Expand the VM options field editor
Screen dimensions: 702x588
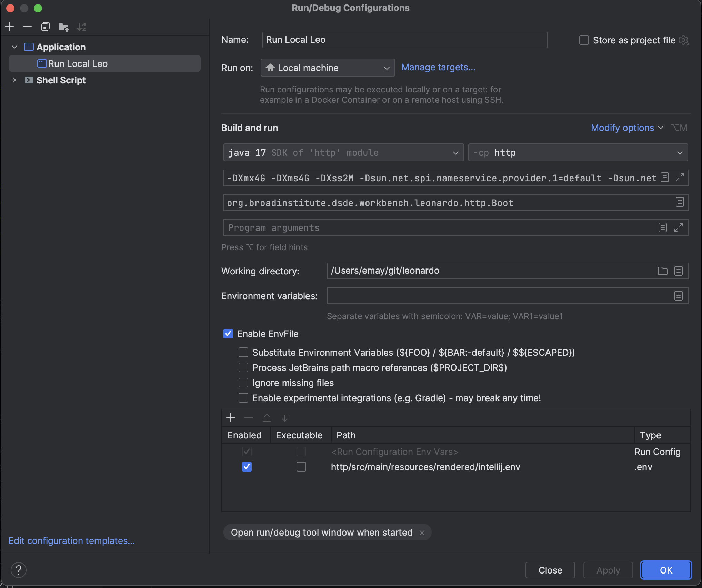(680, 178)
